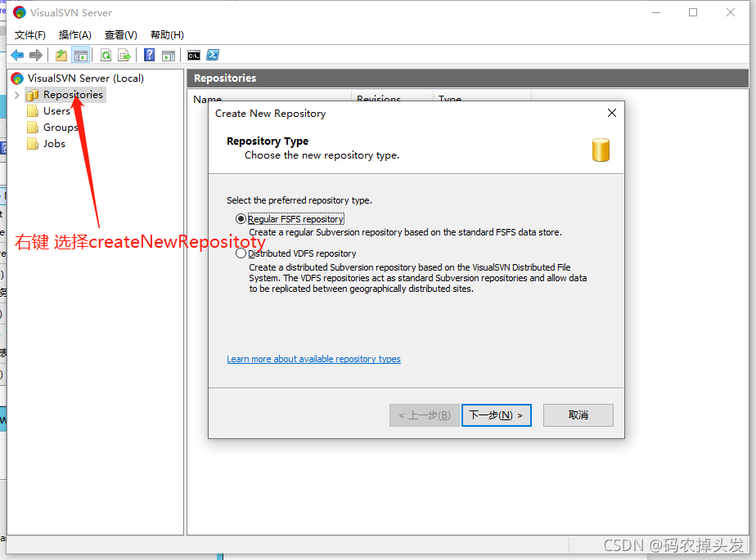Click the Up One Level folder icon
Image resolution: width=756 pixels, height=560 pixels.
coord(61,56)
